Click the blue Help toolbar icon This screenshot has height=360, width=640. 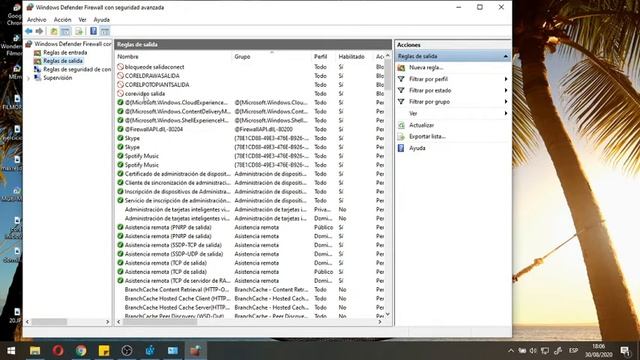[x=93, y=31]
